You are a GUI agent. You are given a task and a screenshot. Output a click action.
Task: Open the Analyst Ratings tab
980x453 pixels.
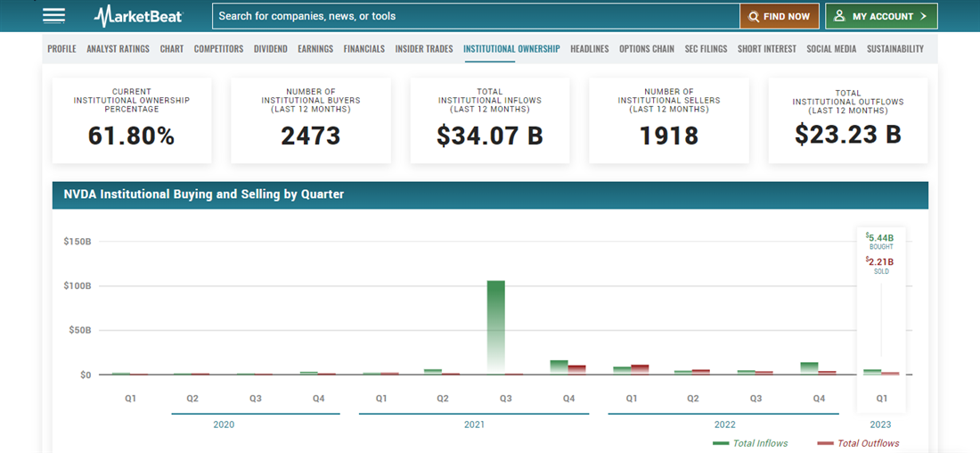click(x=118, y=49)
